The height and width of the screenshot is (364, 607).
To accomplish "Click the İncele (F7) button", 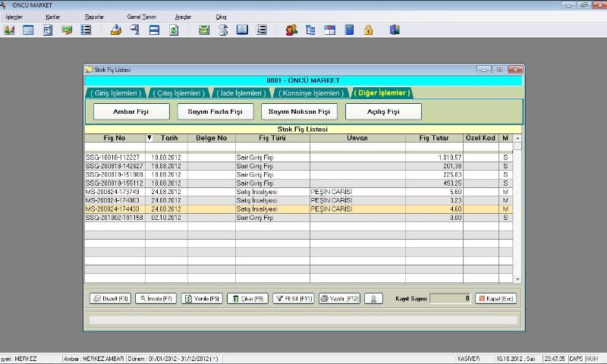I will pos(156,299).
